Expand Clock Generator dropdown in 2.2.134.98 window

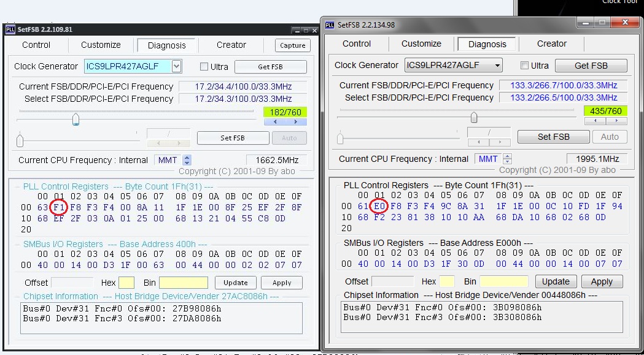497,65
